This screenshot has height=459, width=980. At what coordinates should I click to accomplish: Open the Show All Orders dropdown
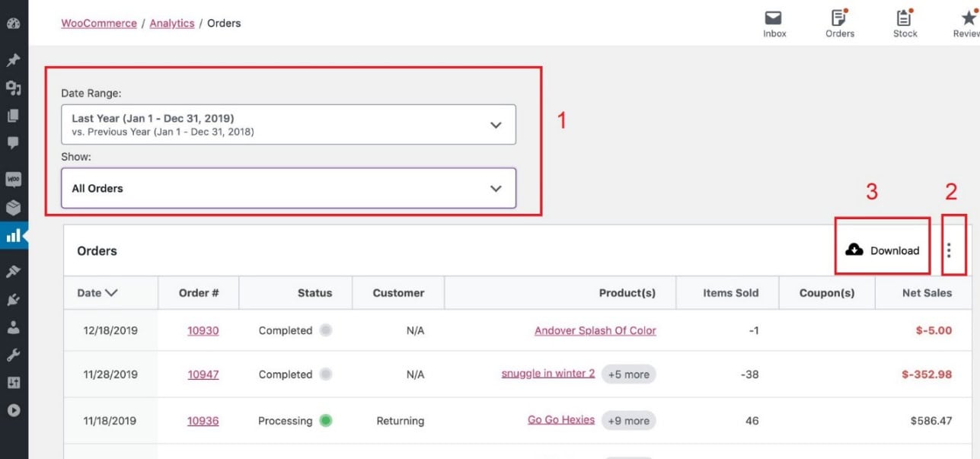tap(287, 187)
